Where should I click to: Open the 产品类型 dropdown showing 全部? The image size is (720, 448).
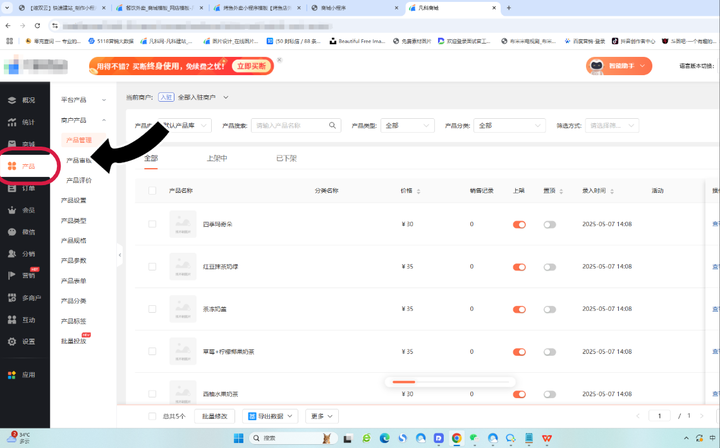[407, 125]
